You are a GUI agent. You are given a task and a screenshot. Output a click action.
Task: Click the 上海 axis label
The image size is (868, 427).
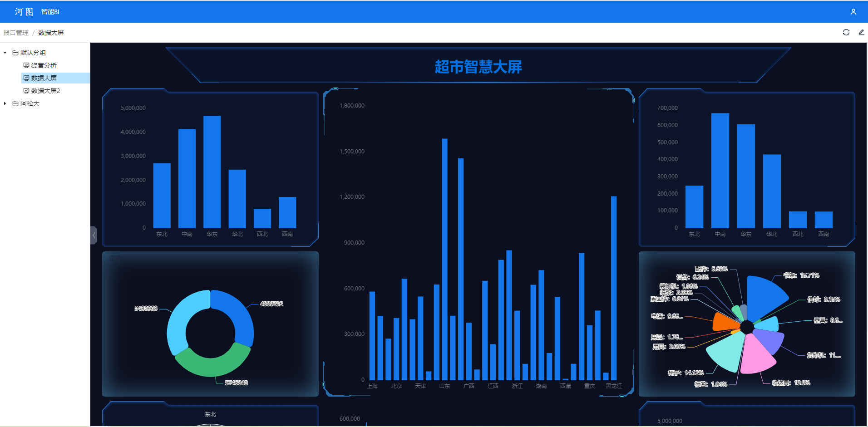372,386
